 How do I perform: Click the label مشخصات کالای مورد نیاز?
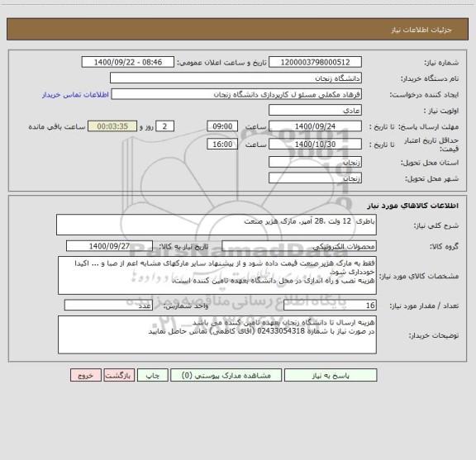click(x=419, y=276)
